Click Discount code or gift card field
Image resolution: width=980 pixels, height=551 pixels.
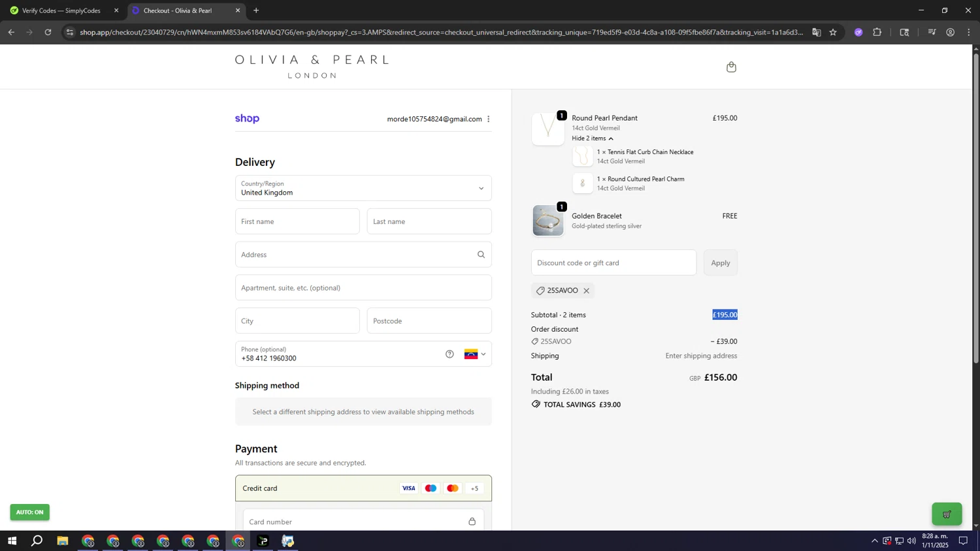coord(613,262)
